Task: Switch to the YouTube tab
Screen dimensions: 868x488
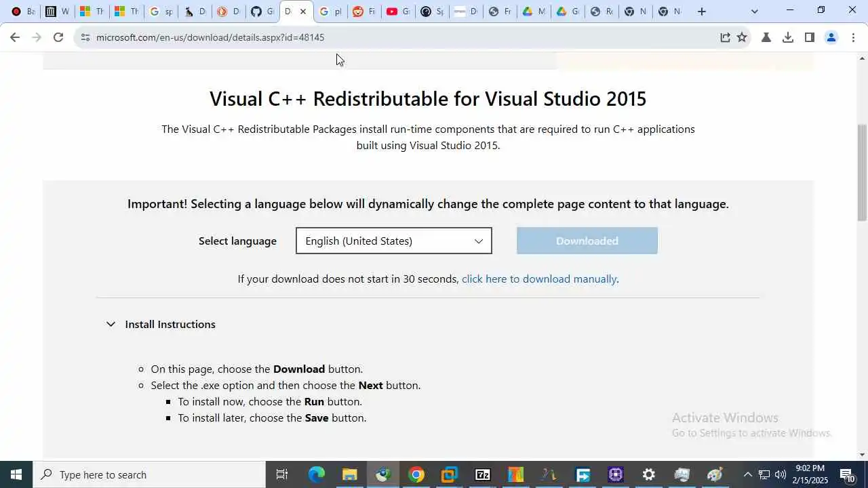Action: (x=398, y=12)
